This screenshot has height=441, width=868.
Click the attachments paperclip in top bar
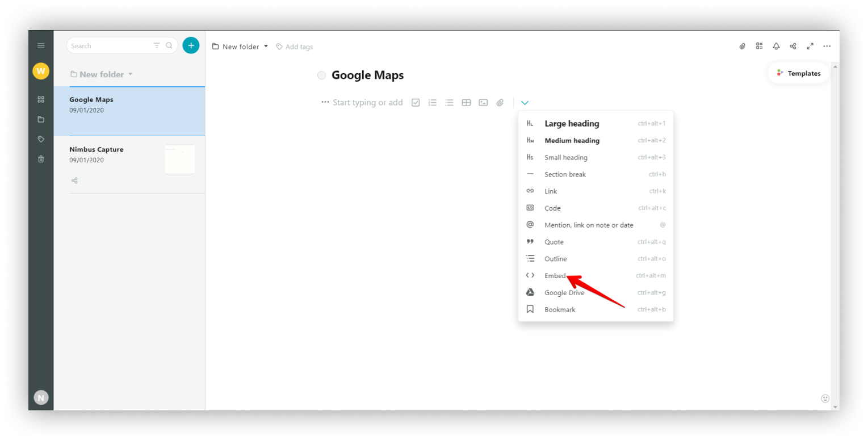point(742,46)
